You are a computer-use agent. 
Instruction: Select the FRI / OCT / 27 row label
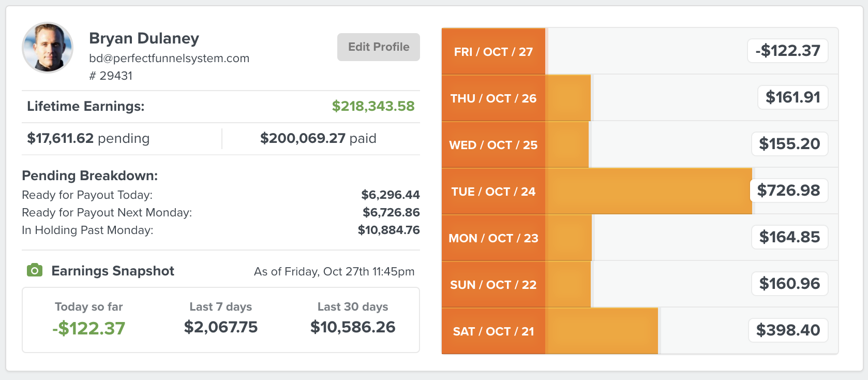(493, 52)
